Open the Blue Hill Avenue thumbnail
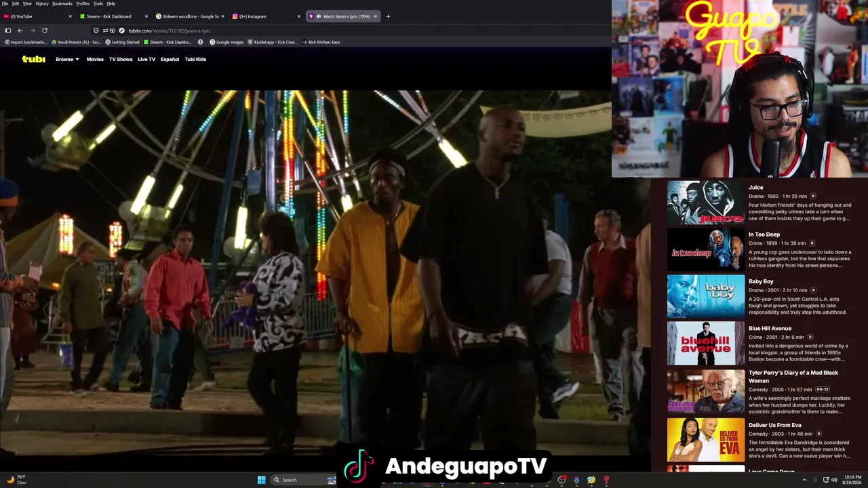868x488 pixels. tap(706, 343)
